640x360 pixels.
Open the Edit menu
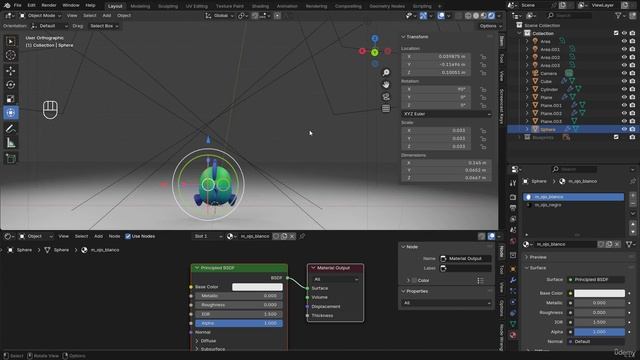[31, 5]
